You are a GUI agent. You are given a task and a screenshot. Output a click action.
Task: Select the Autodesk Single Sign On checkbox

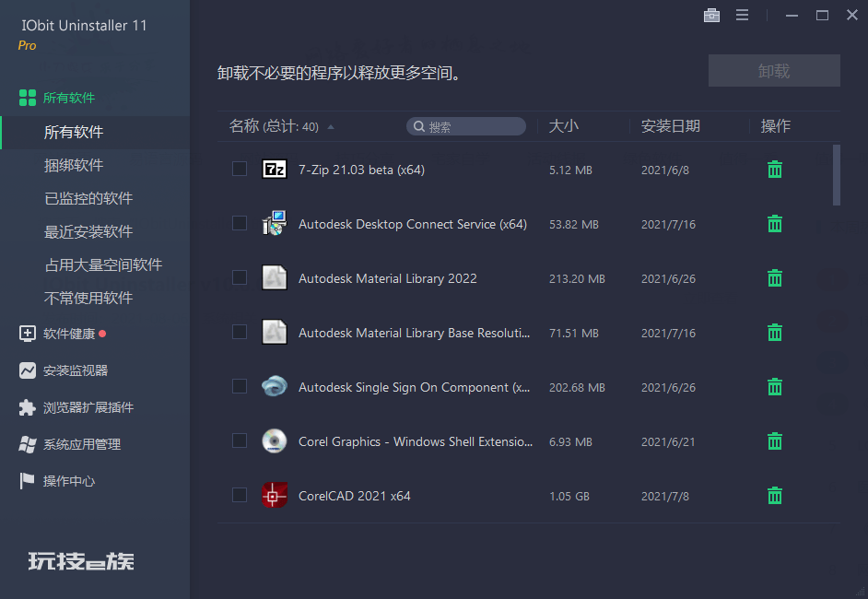click(x=240, y=386)
